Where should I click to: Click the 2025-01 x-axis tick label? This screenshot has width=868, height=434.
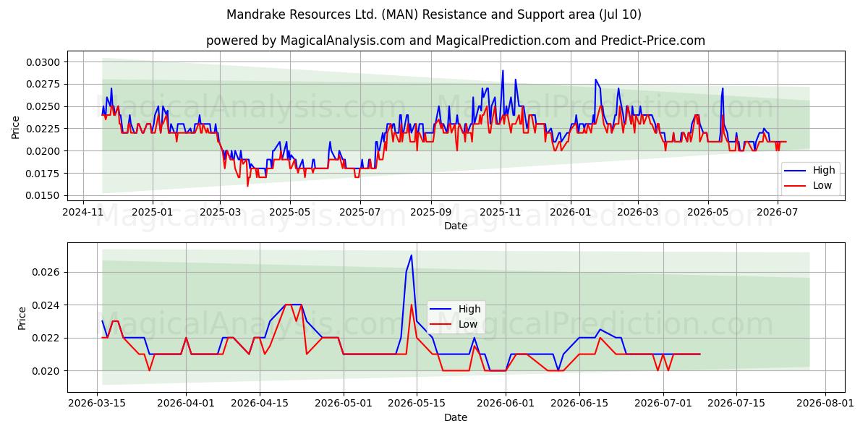(x=152, y=212)
